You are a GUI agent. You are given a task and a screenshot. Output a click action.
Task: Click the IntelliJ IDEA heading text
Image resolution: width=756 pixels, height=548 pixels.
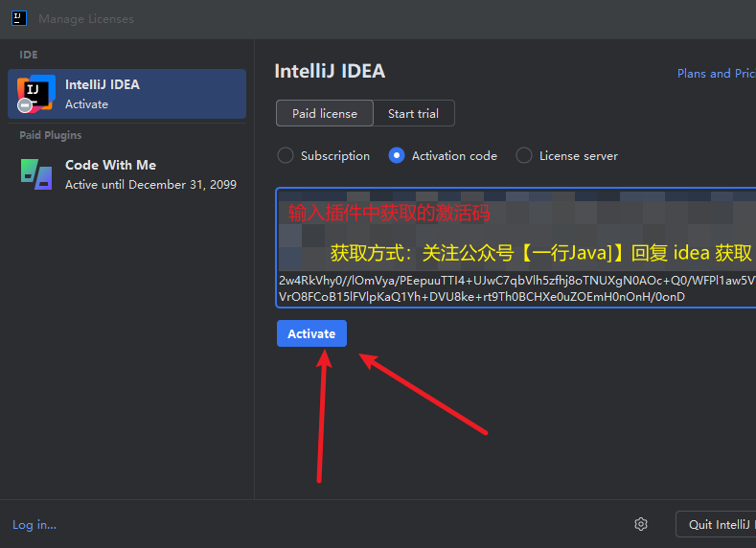[330, 71]
